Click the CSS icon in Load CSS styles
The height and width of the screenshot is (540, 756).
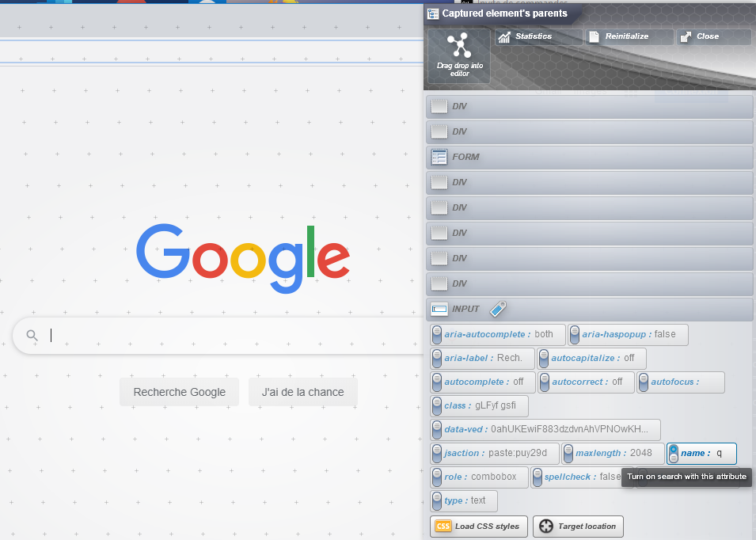(x=443, y=526)
